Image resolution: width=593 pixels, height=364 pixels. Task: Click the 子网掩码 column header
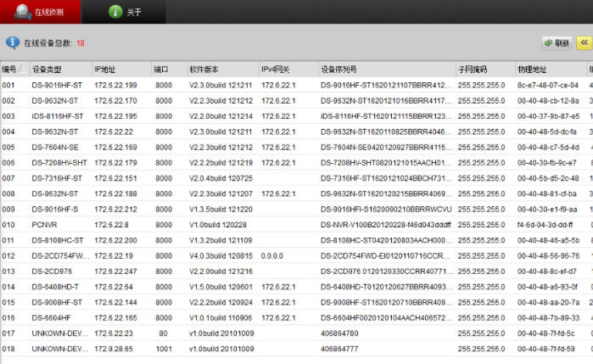(x=485, y=70)
